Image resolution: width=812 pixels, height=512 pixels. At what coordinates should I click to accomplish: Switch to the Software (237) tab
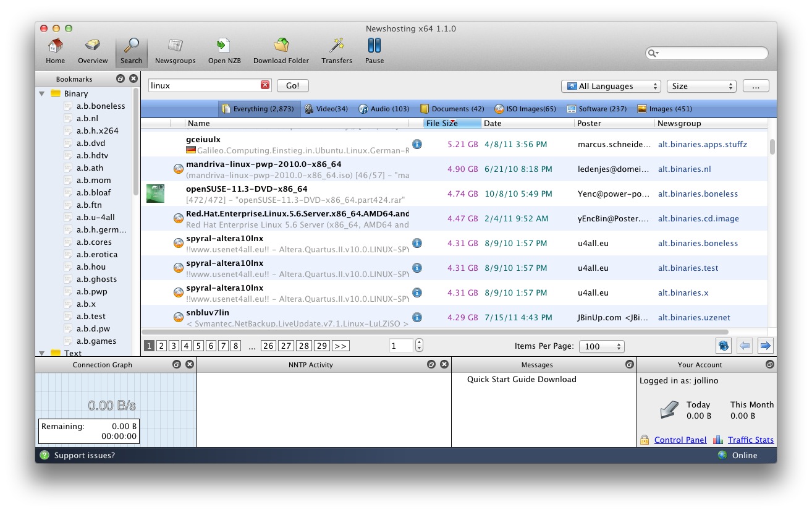click(596, 109)
